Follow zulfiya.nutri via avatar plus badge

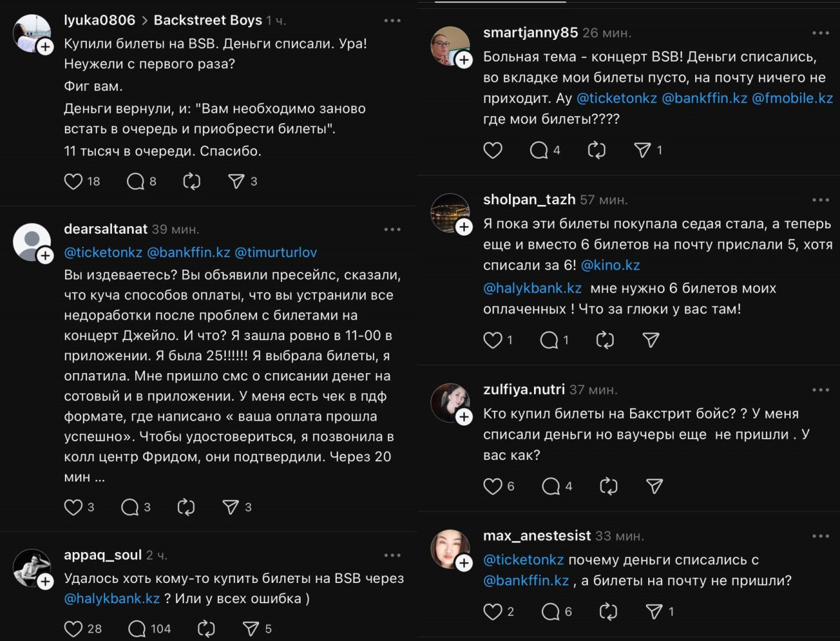(x=463, y=417)
